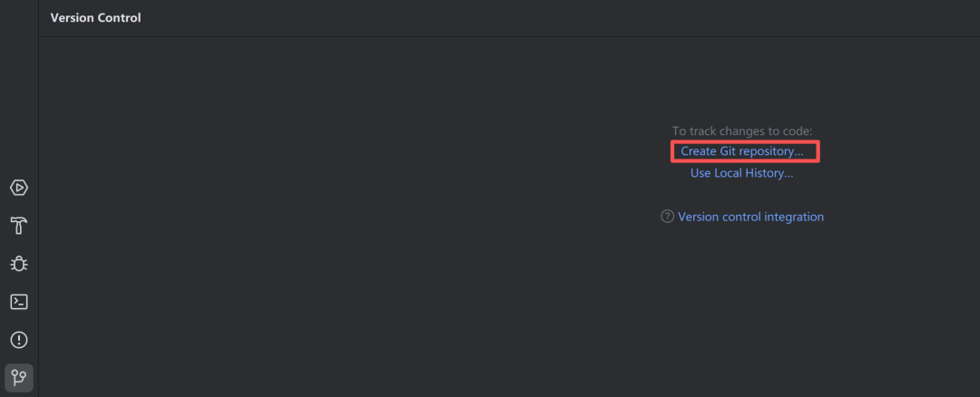Click the Use Local History link
Screen dimensions: 980x397
pyautogui.click(x=742, y=173)
